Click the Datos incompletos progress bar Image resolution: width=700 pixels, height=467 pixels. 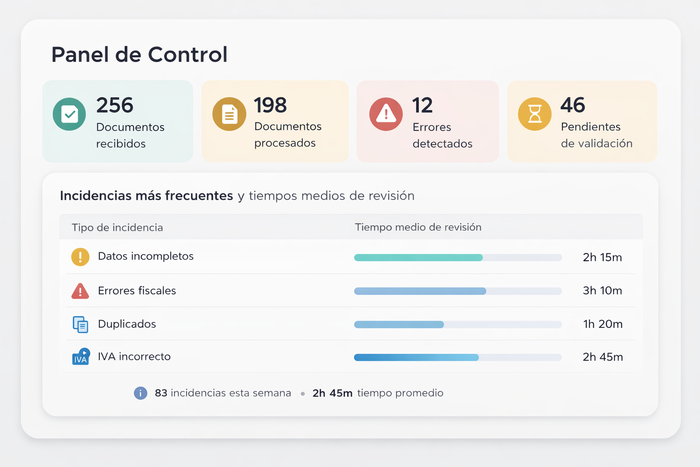[x=458, y=258]
